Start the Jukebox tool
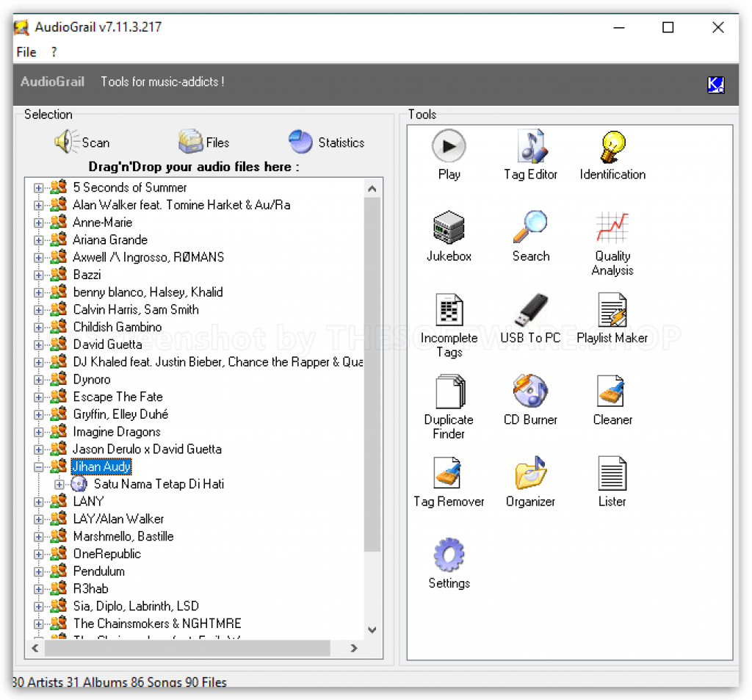 point(449,236)
